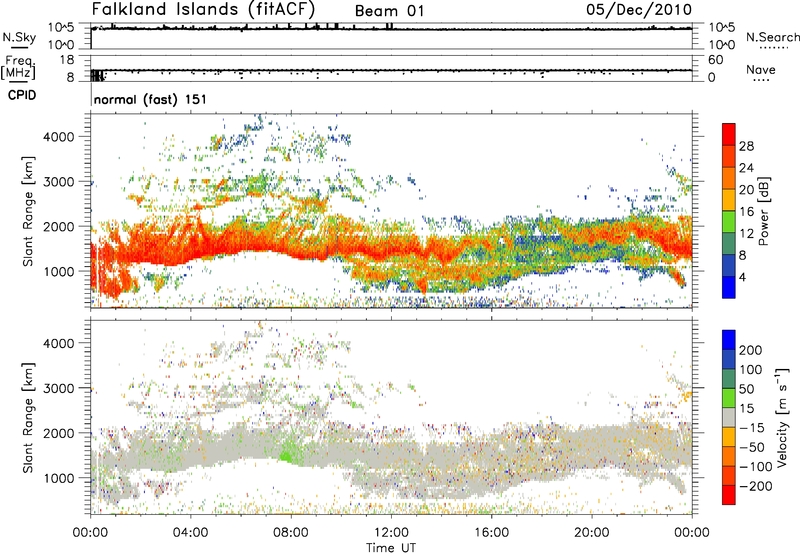Click the '12:00' time axis label

391,533
